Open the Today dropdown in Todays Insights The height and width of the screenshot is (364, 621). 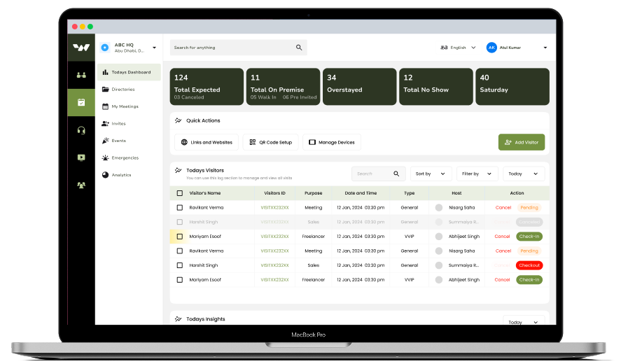pyautogui.click(x=524, y=321)
